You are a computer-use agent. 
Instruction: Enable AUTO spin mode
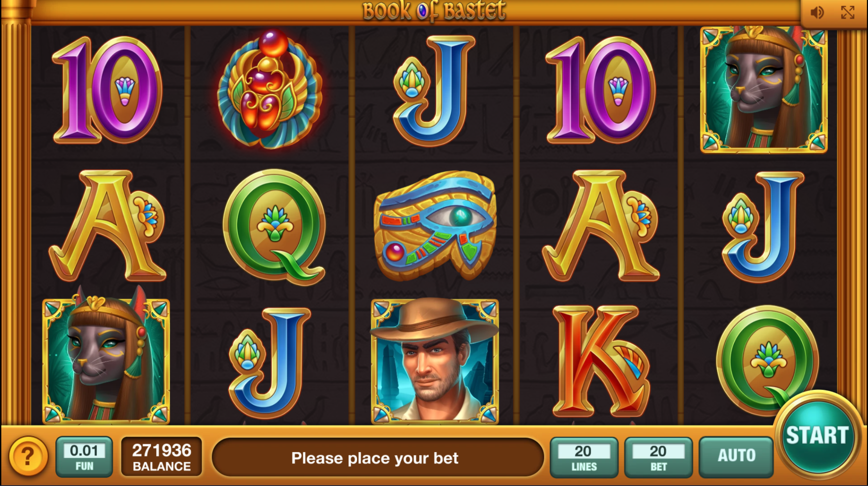click(736, 457)
